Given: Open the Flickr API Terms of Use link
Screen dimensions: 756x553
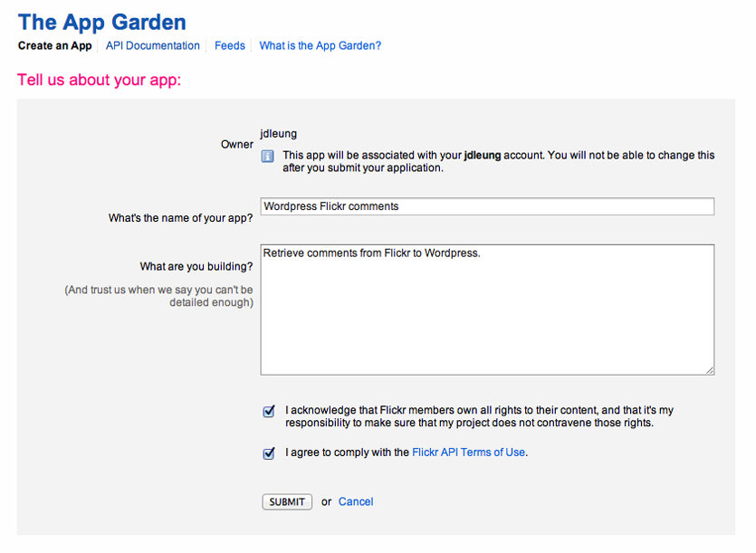Looking at the screenshot, I should click(468, 453).
